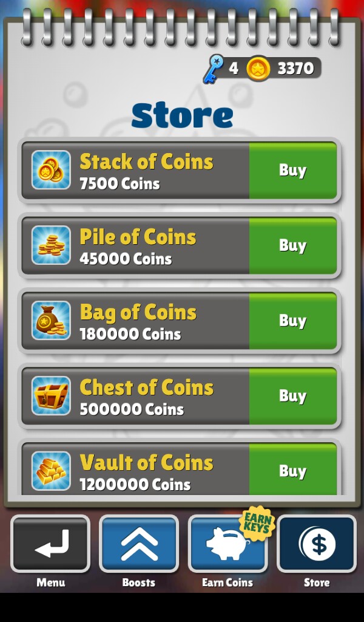
Task: Tap the gold star coin counter icon
Action: (258, 68)
